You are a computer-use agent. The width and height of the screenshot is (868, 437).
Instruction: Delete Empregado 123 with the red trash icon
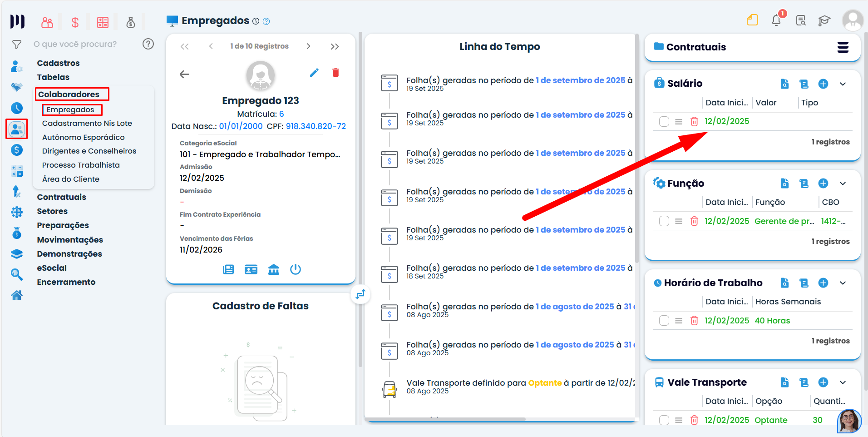click(335, 73)
